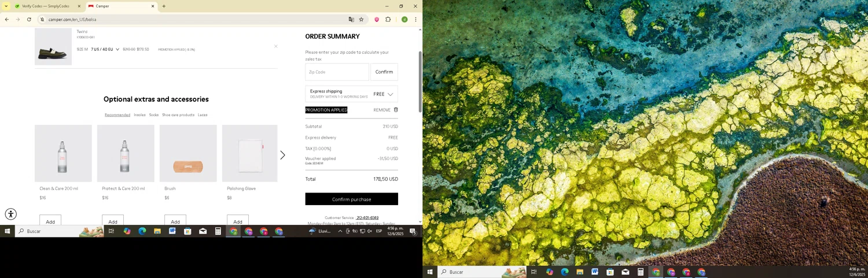This screenshot has width=868, height=278.
Task: Open a new browser tab
Action: [164, 6]
